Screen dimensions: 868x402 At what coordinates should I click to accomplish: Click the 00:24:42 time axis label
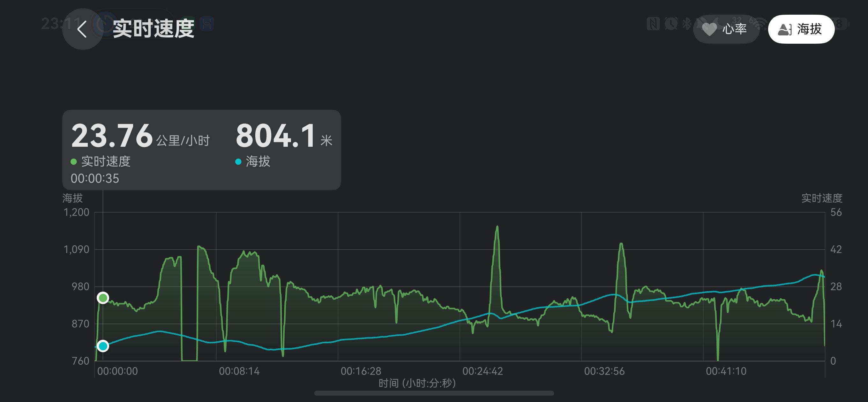[x=483, y=371]
